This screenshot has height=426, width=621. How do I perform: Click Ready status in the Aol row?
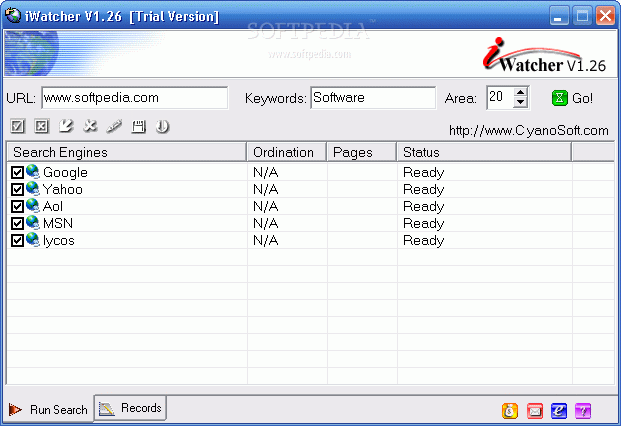point(423,207)
